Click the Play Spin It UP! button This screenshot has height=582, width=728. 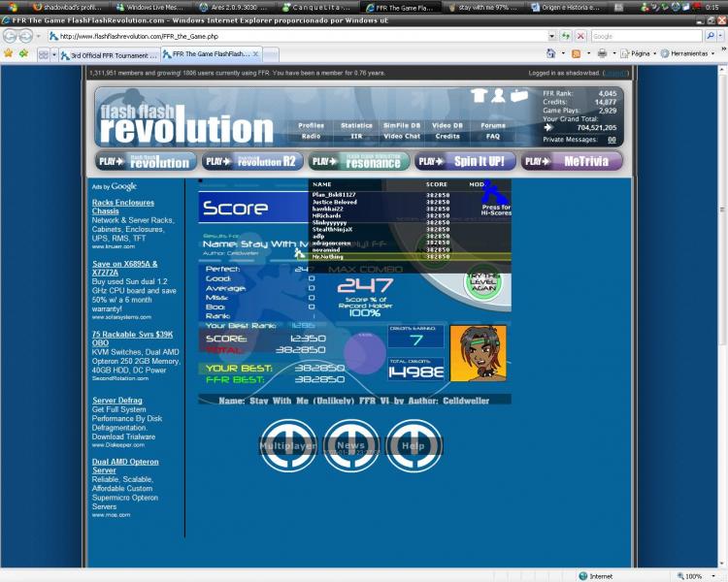(466, 161)
